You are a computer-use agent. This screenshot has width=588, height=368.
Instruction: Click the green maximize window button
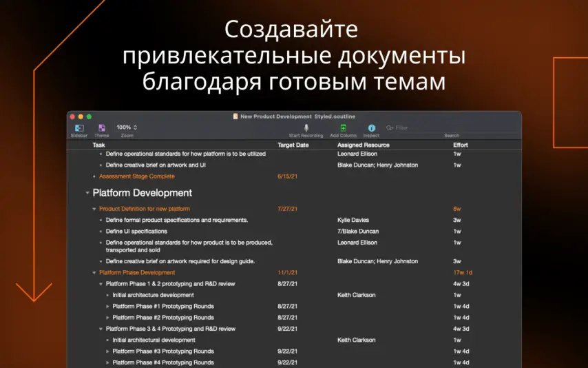[x=89, y=116]
